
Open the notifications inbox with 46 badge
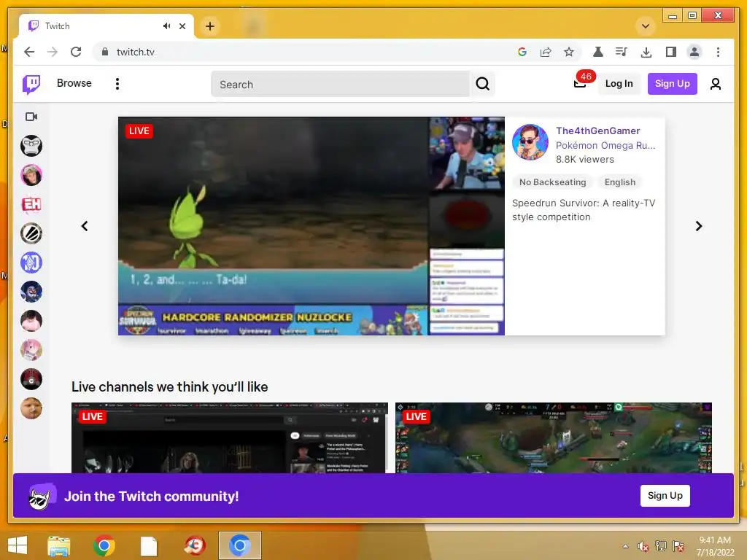click(580, 83)
